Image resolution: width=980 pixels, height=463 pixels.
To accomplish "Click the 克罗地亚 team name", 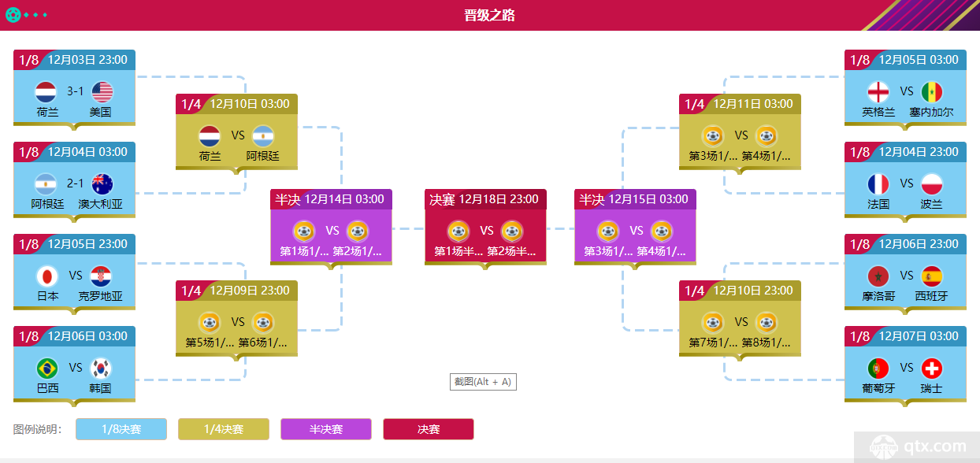I will click(x=100, y=297).
